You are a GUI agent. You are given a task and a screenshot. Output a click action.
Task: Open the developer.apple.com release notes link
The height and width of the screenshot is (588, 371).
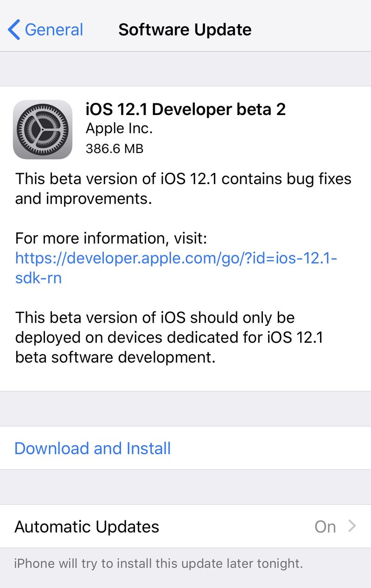pyautogui.click(x=176, y=268)
